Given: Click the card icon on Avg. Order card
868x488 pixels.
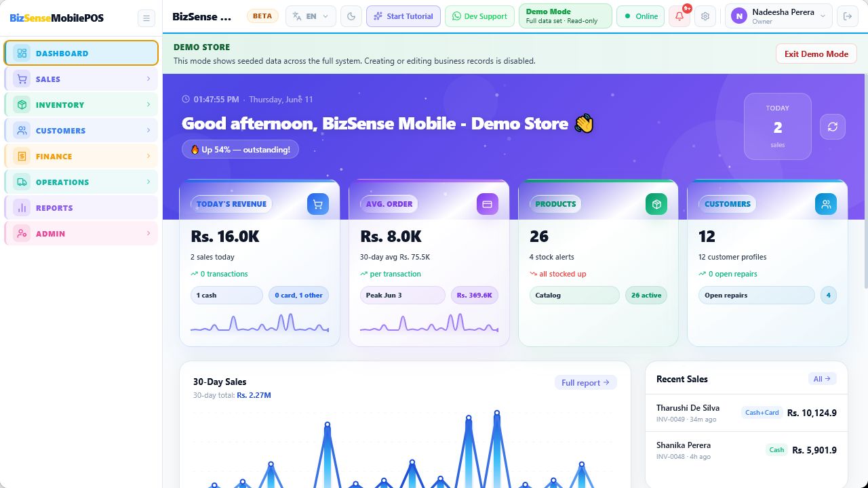Looking at the screenshot, I should pyautogui.click(x=487, y=204).
